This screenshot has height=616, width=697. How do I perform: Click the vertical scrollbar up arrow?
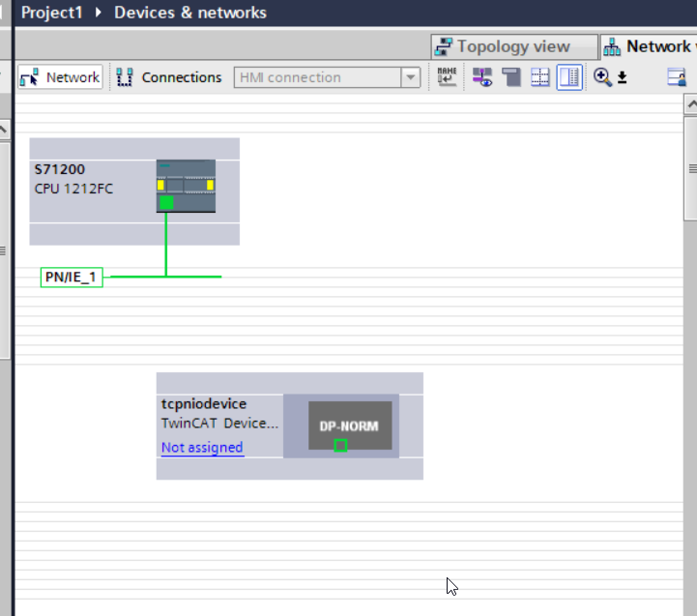(691, 104)
